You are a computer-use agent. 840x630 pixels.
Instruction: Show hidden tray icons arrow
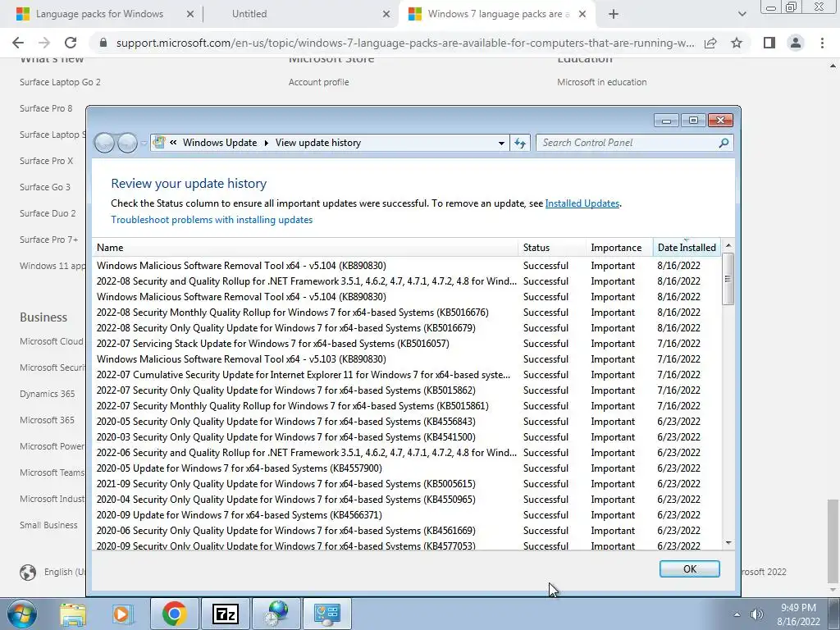pos(737,614)
